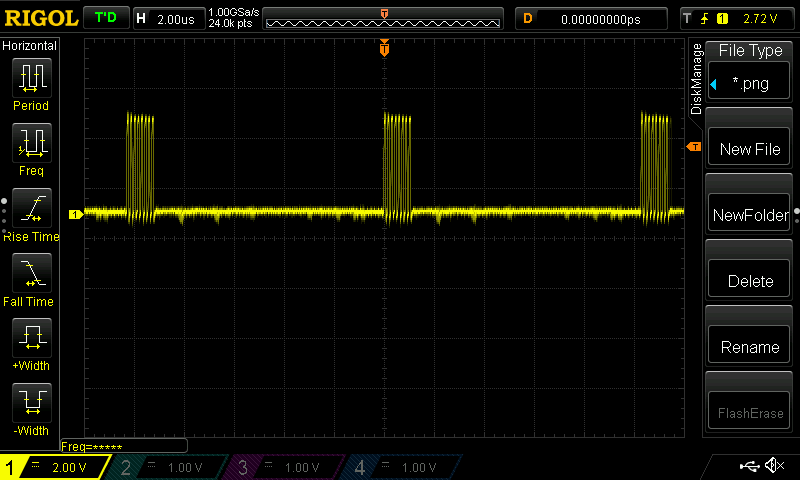Click the USB connection status icon
This screenshot has width=800, height=480.
[748, 466]
